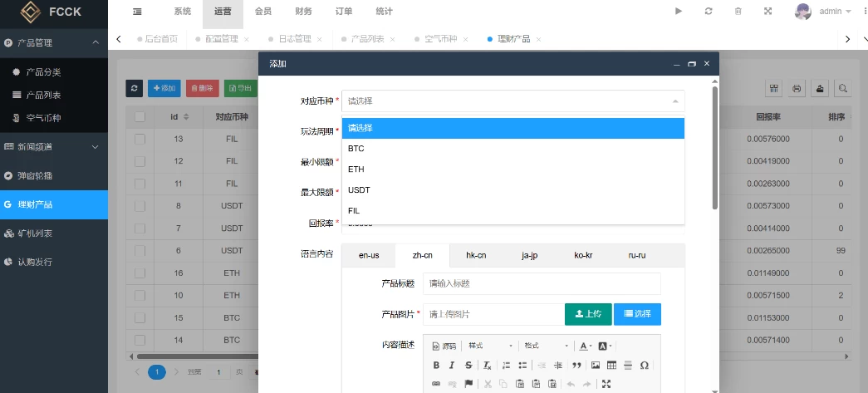Click the paste icon in the editor toolbar
This screenshot has height=393, width=868.
[x=520, y=384]
